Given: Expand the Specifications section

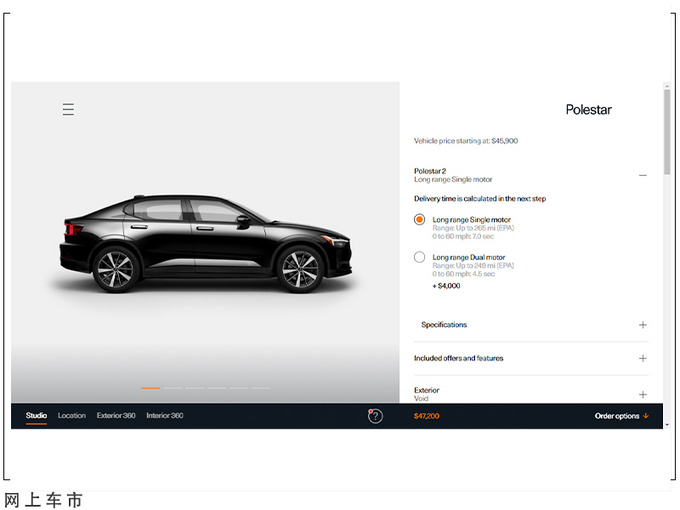Looking at the screenshot, I should 642,325.
